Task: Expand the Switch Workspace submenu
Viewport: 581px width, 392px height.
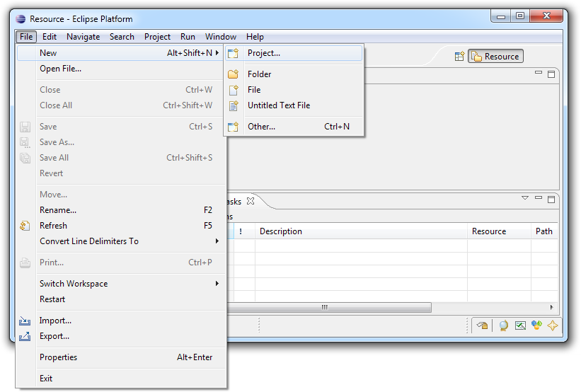Action: coord(217,284)
